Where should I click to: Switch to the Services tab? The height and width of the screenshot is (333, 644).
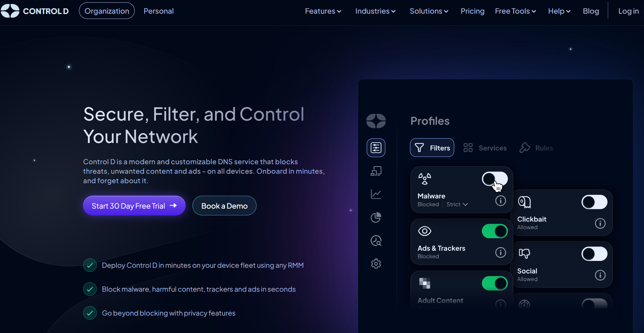[x=485, y=148]
